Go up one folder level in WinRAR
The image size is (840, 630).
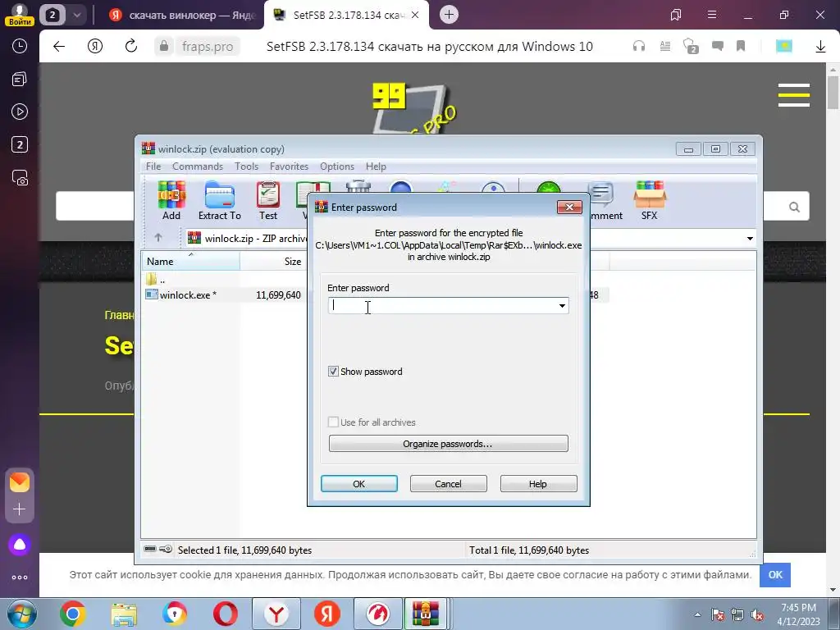pyautogui.click(x=158, y=238)
